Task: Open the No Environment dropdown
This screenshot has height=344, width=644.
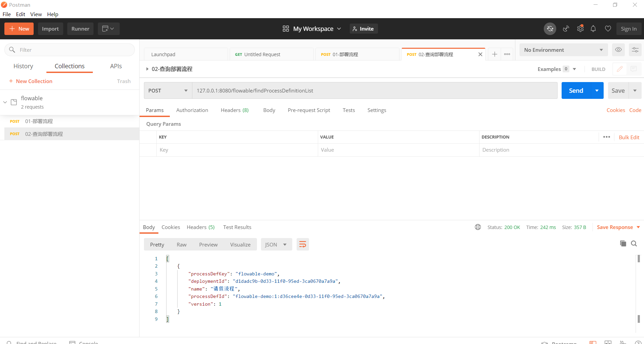Action: point(563,50)
